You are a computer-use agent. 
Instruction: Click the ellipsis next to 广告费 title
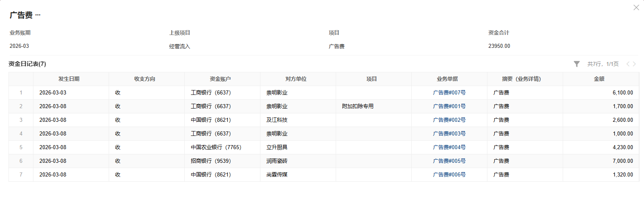[x=38, y=15]
